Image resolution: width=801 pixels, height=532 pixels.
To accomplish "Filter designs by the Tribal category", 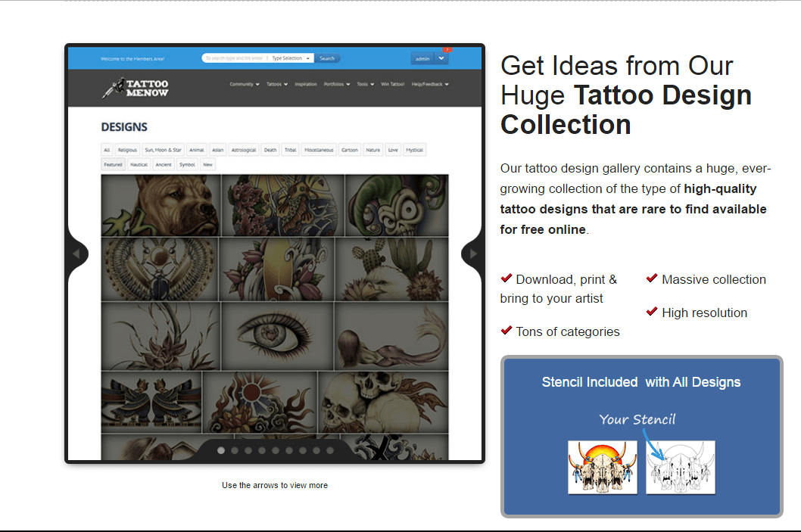I will tap(291, 150).
